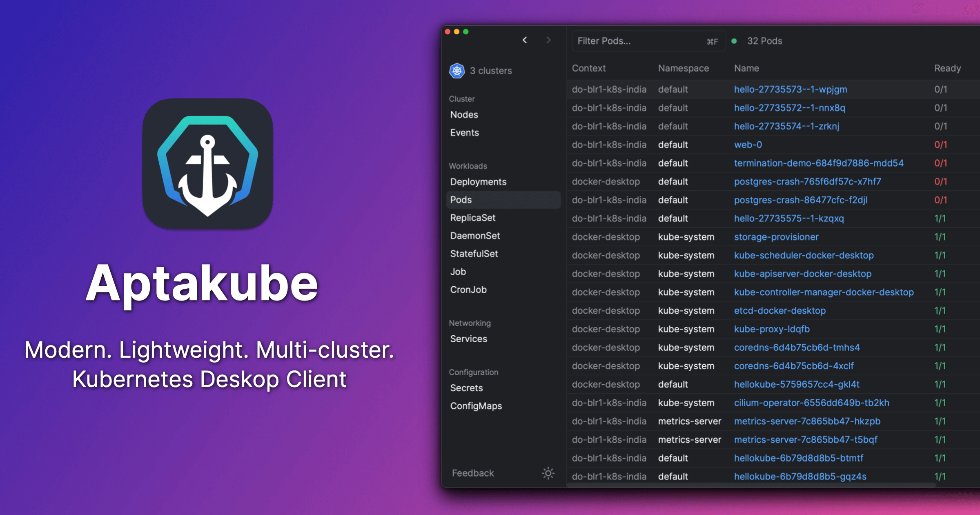Sort by the Context column header
This screenshot has height=515, width=980.
tap(588, 68)
